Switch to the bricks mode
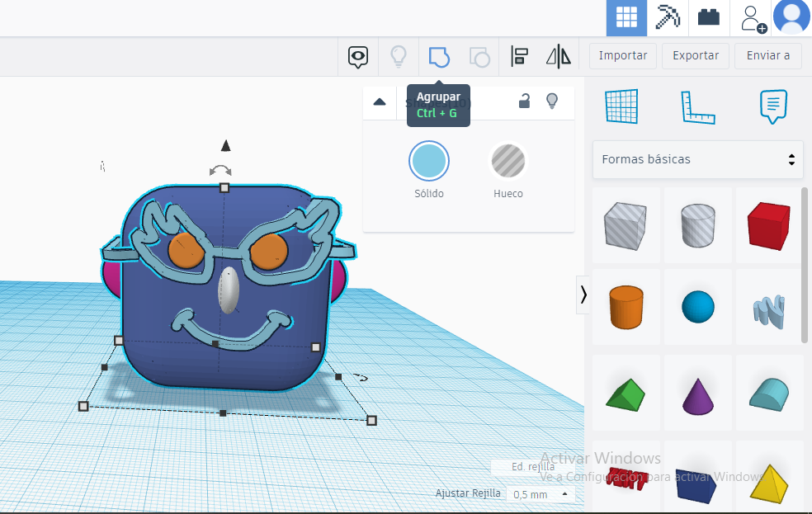This screenshot has width=812, height=514. 708,18
